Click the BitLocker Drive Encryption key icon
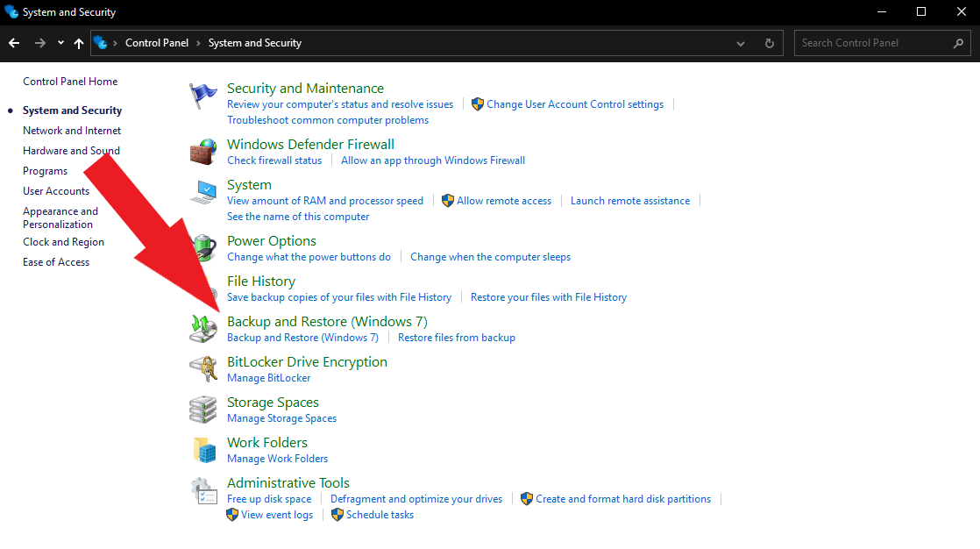 (x=203, y=369)
